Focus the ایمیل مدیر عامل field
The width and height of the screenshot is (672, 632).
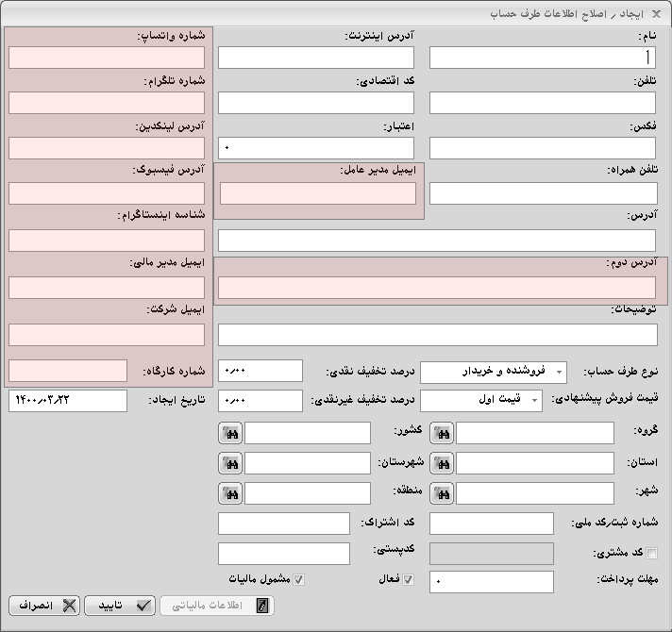point(318,193)
